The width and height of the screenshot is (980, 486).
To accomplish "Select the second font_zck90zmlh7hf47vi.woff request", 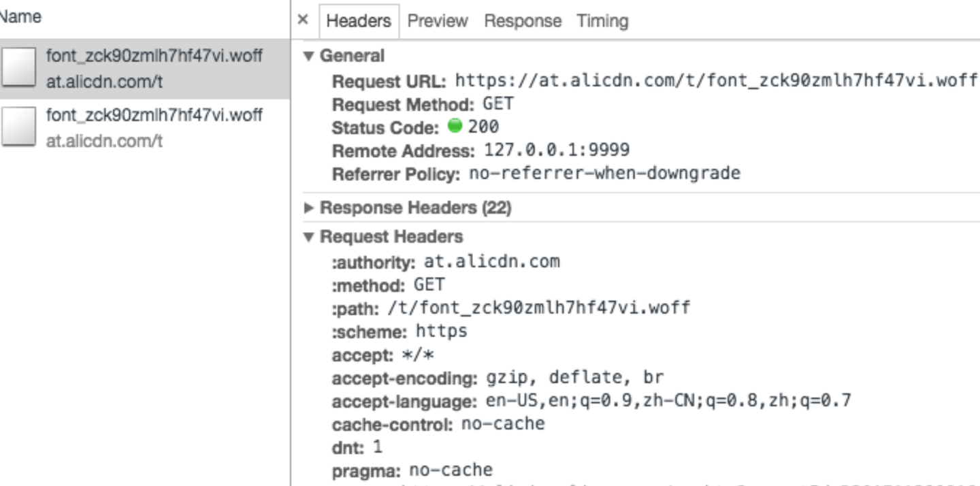I will 154,115.
